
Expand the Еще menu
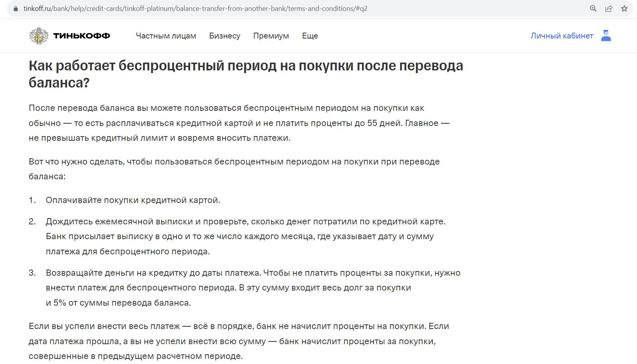(x=310, y=36)
